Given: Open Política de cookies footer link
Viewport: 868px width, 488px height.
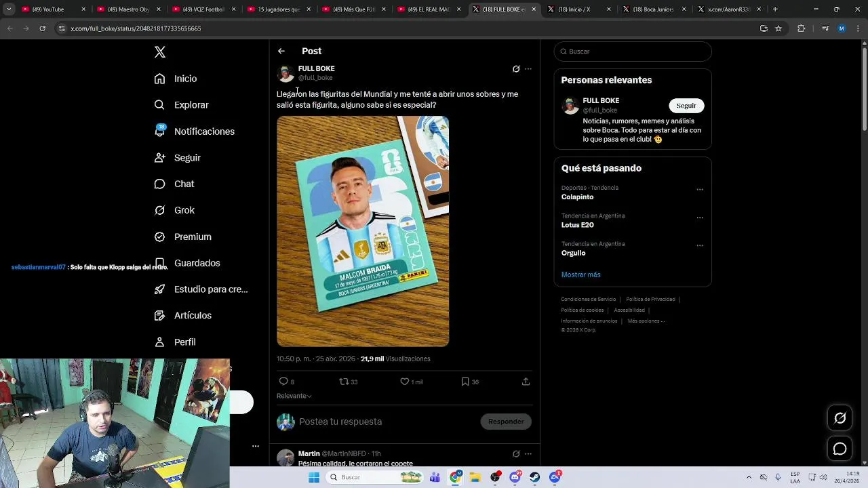Looking at the screenshot, I should 583,310.
